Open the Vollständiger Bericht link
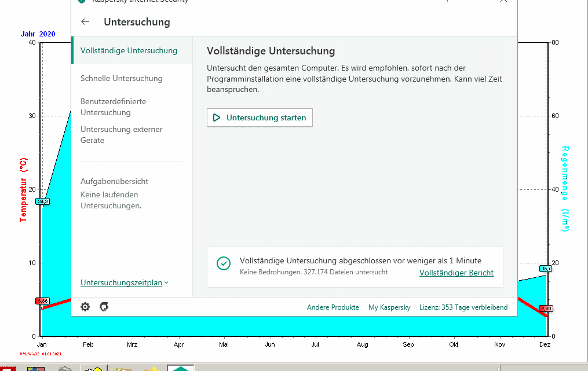Image resolution: width=588 pixels, height=371 pixels. [456, 273]
